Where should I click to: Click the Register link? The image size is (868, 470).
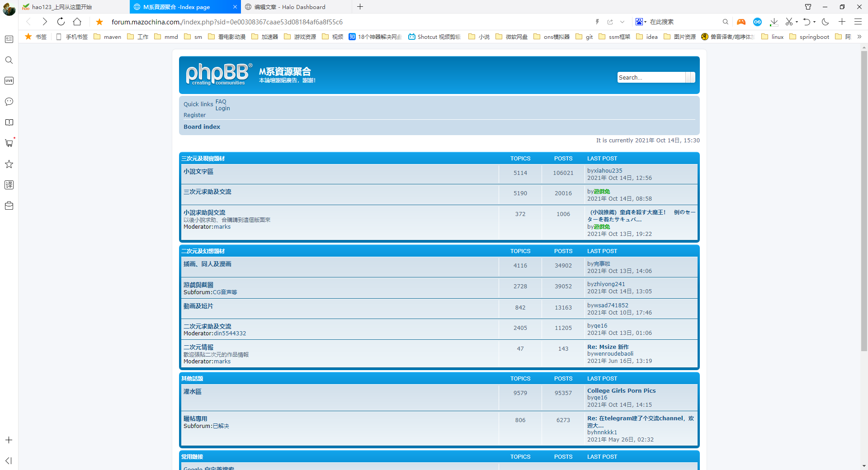point(194,115)
